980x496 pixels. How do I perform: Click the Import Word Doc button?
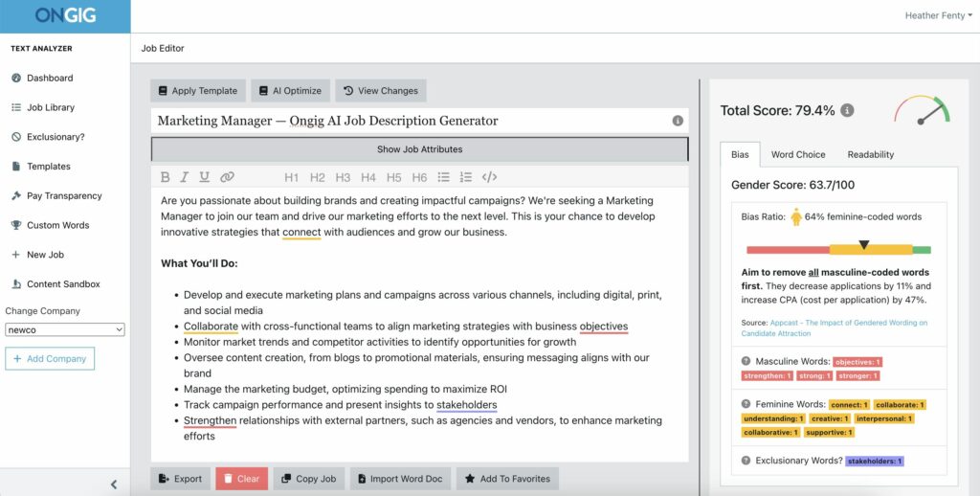click(x=400, y=479)
